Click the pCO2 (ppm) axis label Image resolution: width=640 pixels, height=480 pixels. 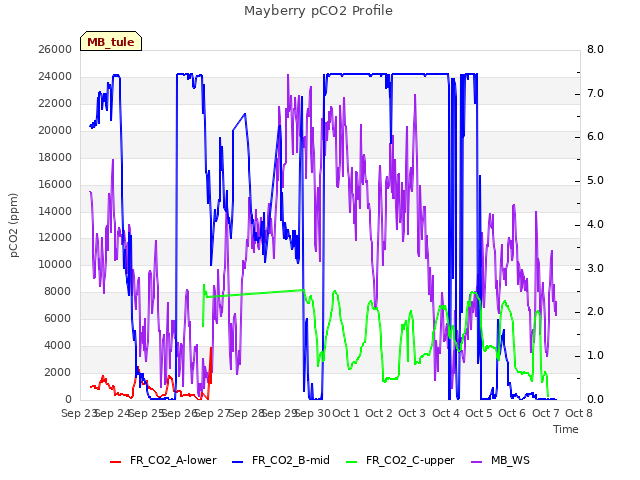click(x=14, y=225)
